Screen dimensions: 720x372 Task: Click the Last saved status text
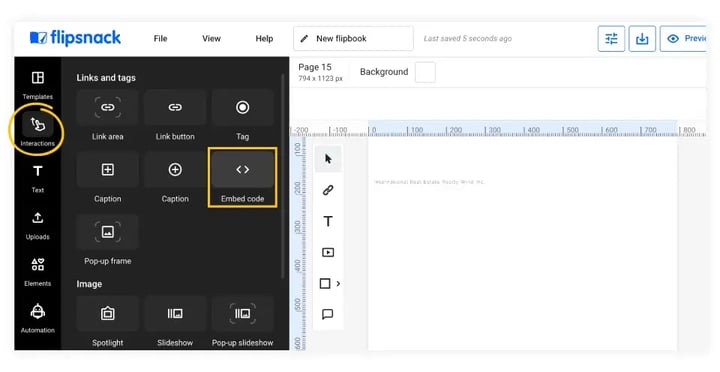coord(467,39)
